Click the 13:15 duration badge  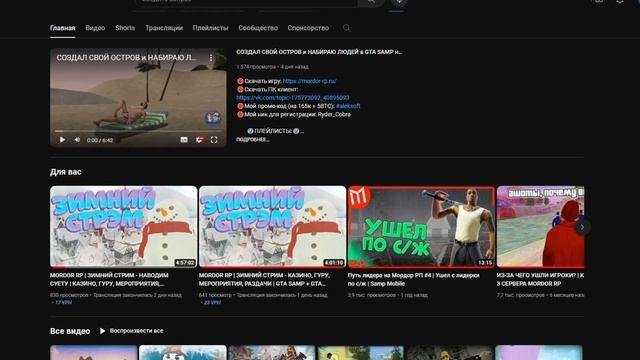coord(485,262)
